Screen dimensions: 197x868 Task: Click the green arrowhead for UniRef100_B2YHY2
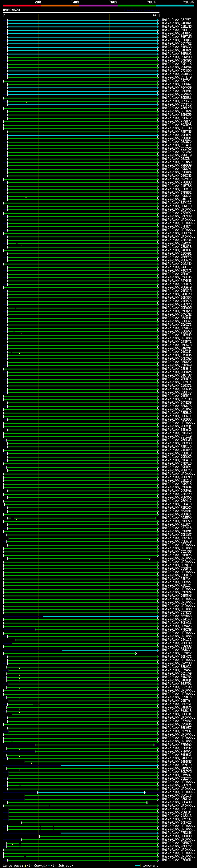(136, 653)
